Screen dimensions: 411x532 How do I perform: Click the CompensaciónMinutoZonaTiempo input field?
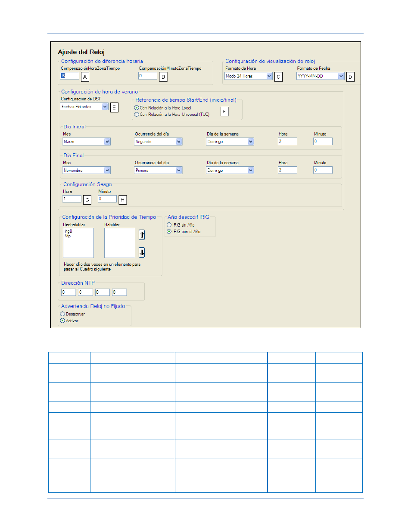(148, 76)
